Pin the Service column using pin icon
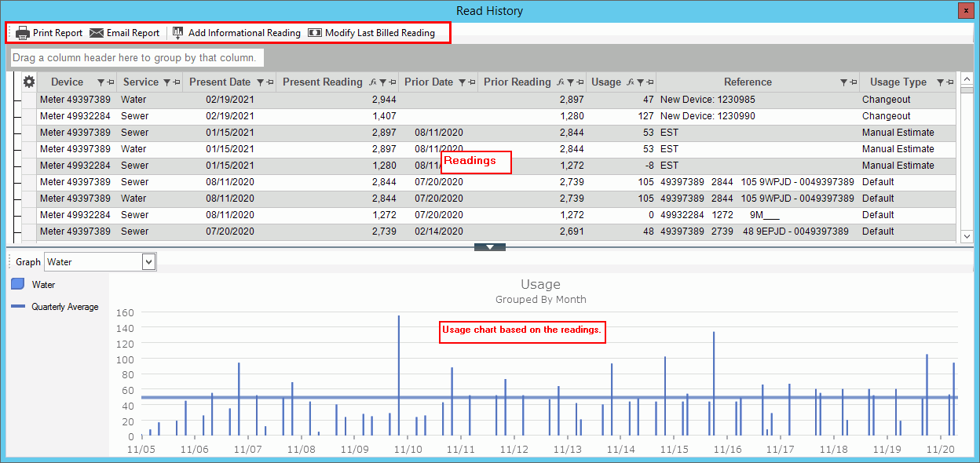 point(177,82)
